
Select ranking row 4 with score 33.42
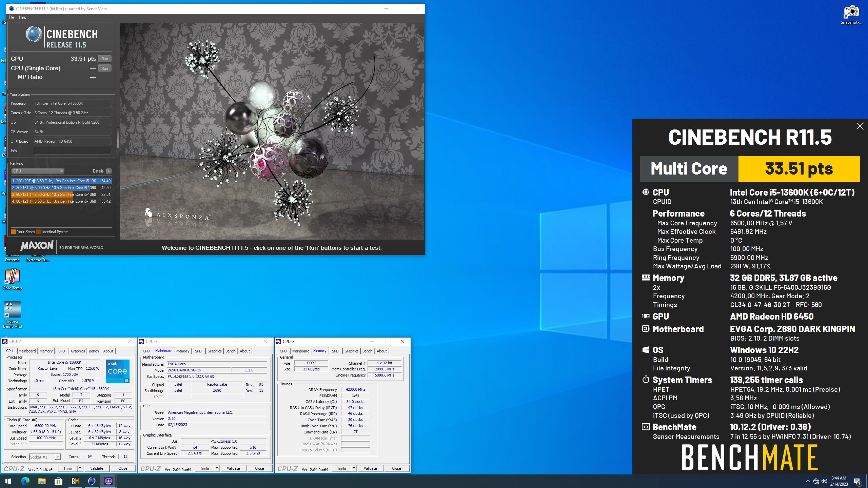point(61,201)
